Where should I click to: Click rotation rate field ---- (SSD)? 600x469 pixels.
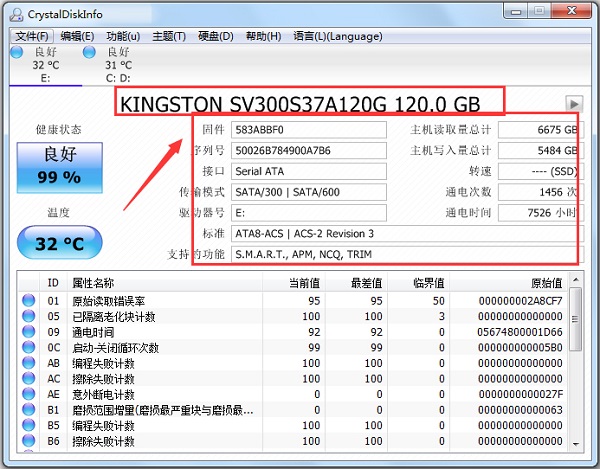pos(541,171)
